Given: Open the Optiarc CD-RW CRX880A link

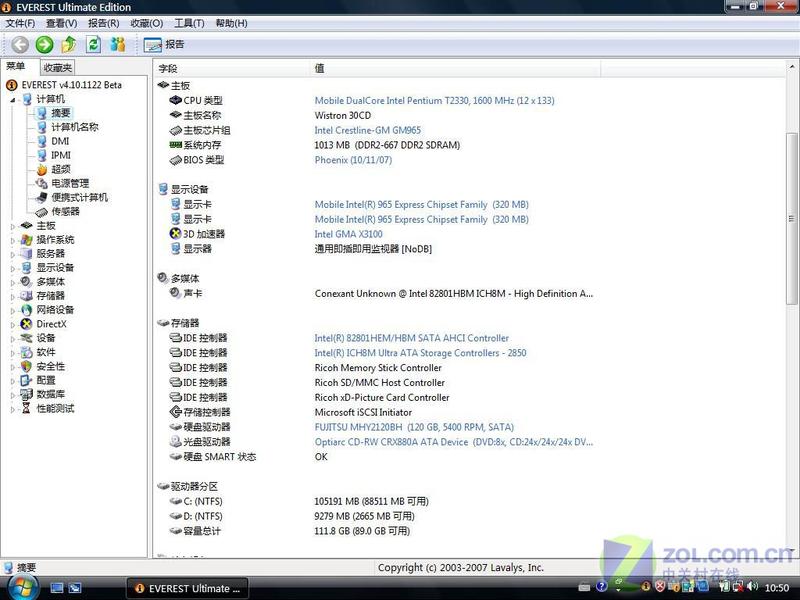Looking at the screenshot, I should pyautogui.click(x=454, y=442).
